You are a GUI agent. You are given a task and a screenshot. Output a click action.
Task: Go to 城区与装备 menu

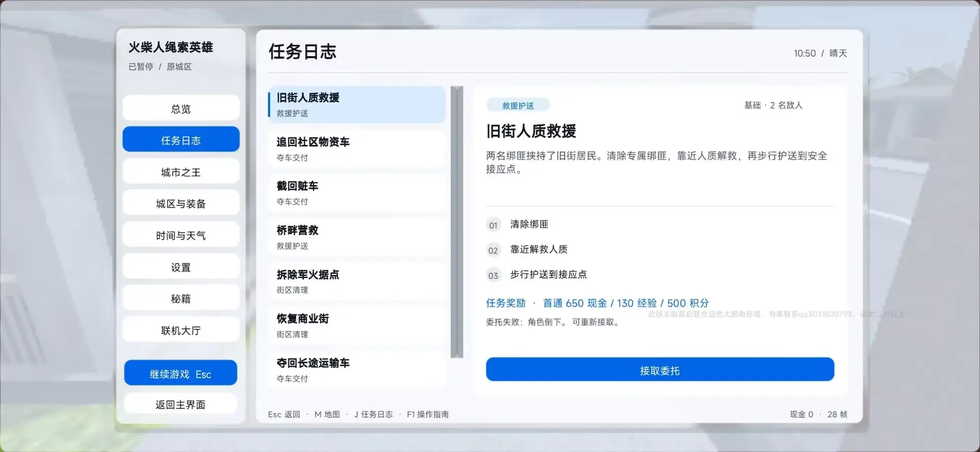click(x=181, y=204)
